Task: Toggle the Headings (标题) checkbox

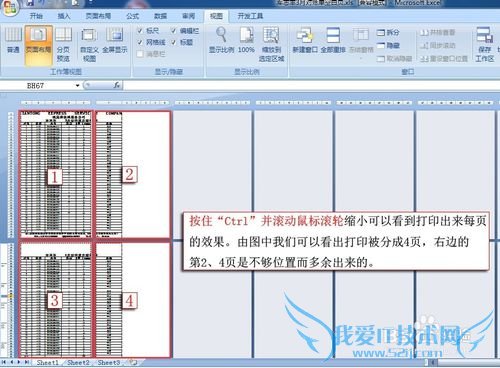Action: tap(174, 42)
